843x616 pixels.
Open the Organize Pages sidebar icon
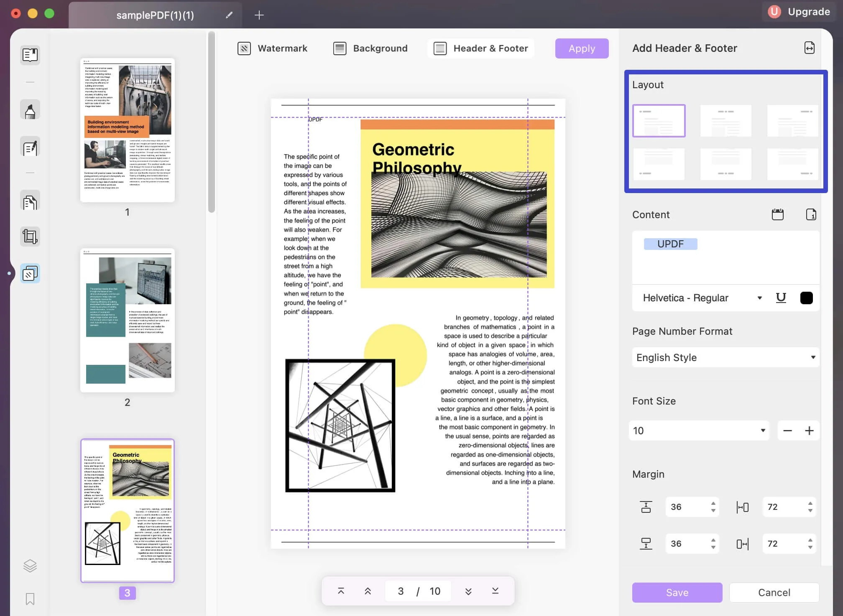click(30, 202)
